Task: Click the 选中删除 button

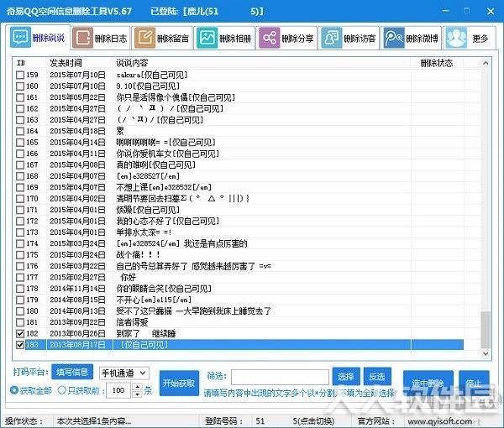Action: point(428,383)
